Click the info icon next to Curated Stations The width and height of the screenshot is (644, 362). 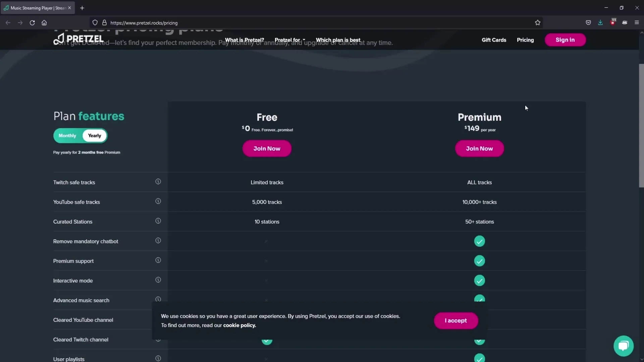tap(158, 221)
